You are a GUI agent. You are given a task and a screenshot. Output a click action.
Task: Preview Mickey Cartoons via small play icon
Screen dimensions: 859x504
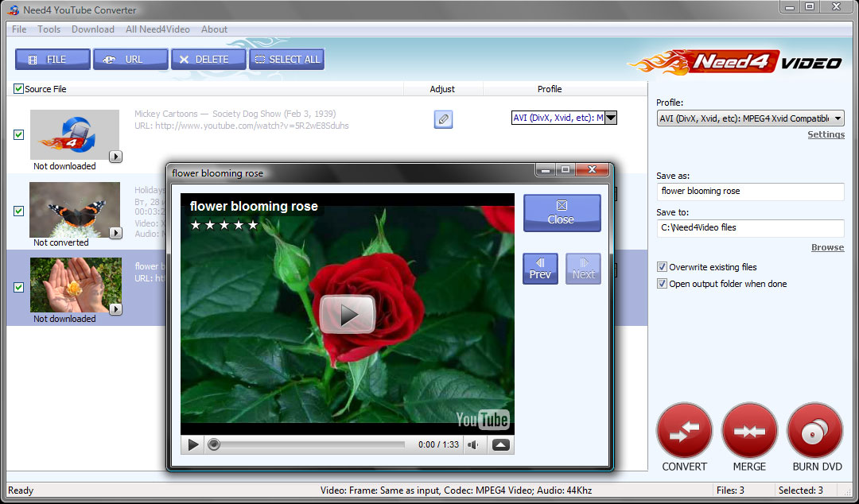(115, 157)
